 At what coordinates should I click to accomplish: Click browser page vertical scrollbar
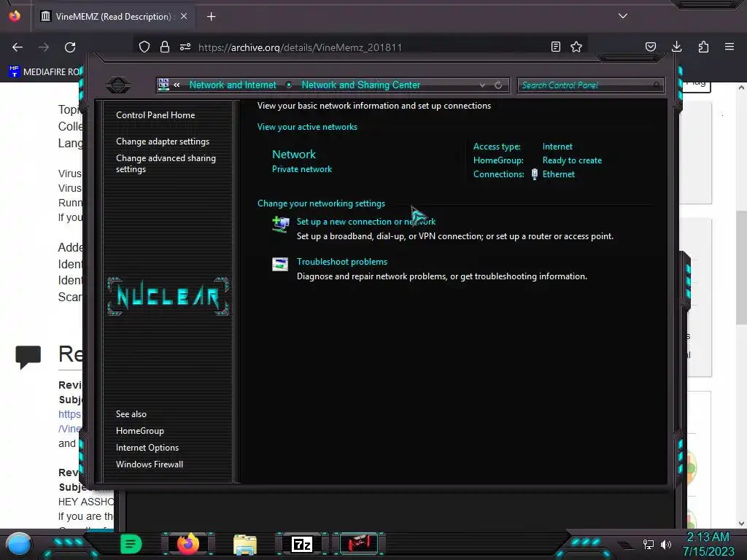coord(741,267)
